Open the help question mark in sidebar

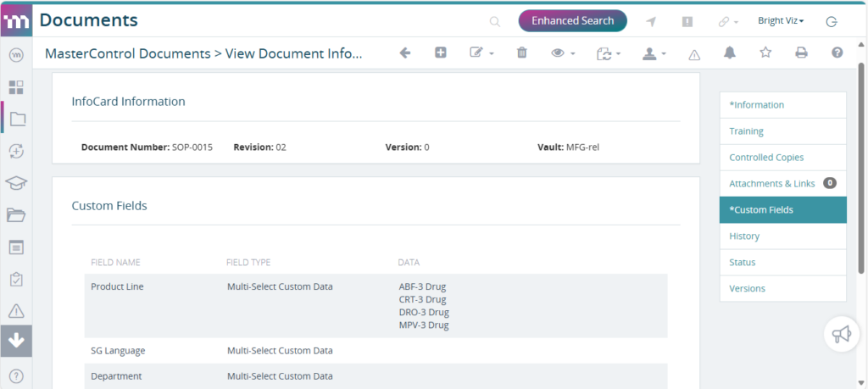(x=17, y=377)
